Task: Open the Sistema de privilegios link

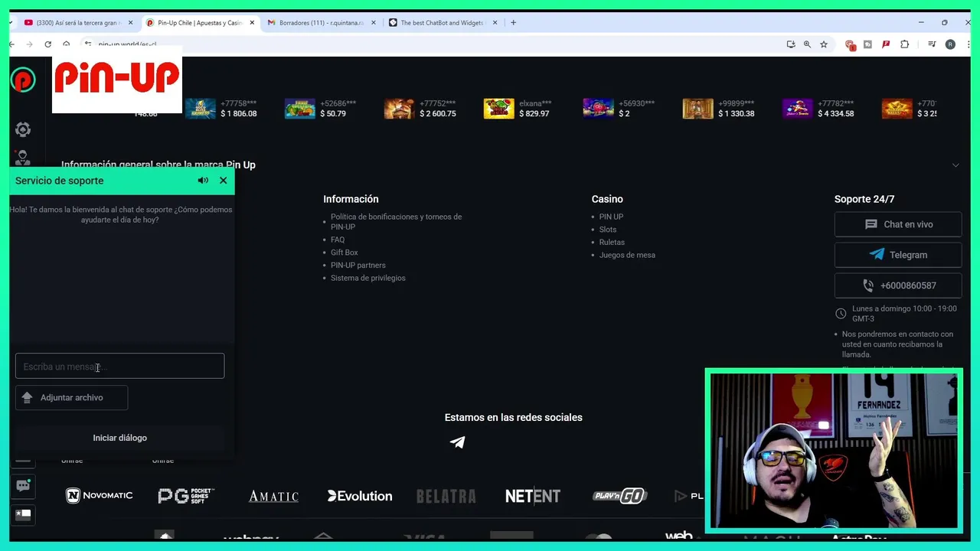Action: (x=368, y=278)
